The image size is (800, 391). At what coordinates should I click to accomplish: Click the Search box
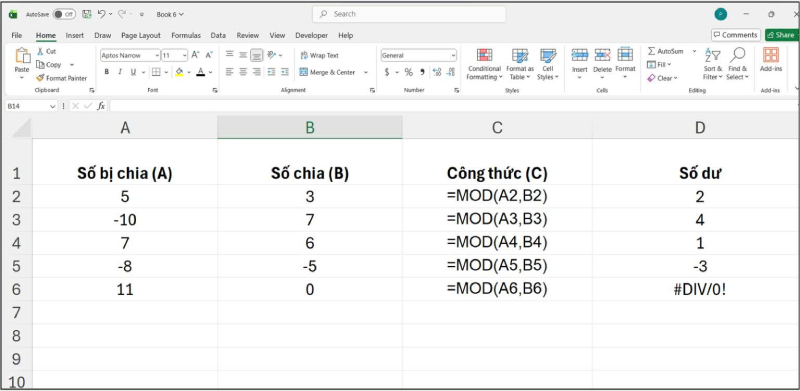pos(409,14)
